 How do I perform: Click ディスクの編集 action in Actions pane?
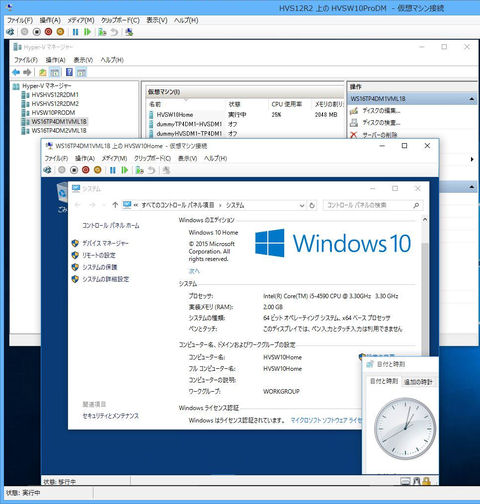[381, 111]
